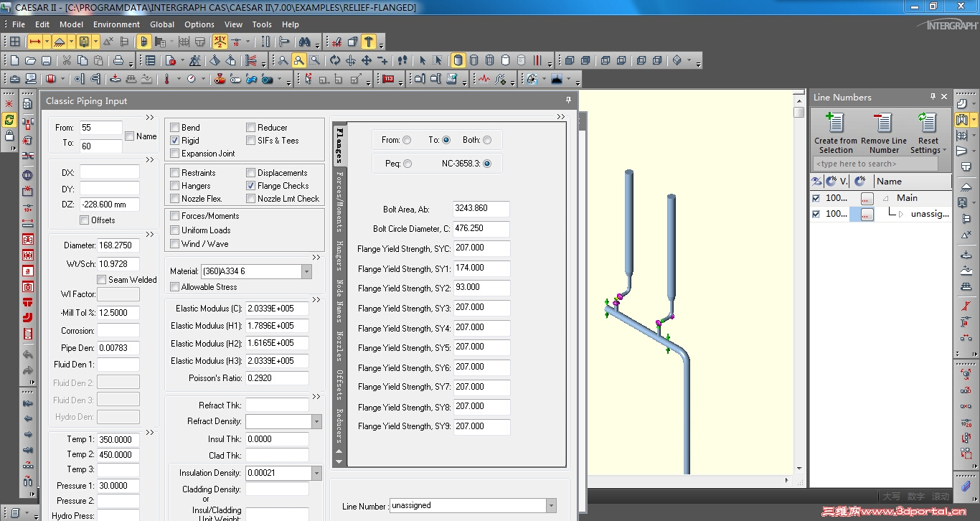Enable the Bend checkbox

click(x=174, y=128)
